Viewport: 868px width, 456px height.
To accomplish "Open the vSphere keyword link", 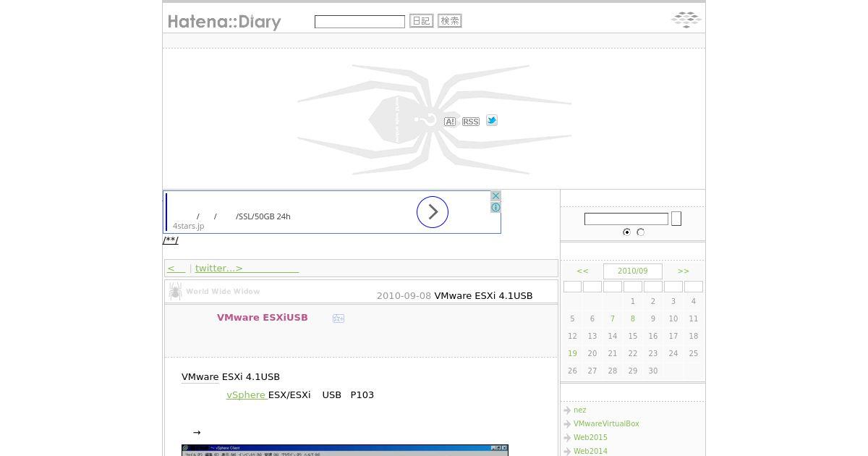I will tap(247, 394).
